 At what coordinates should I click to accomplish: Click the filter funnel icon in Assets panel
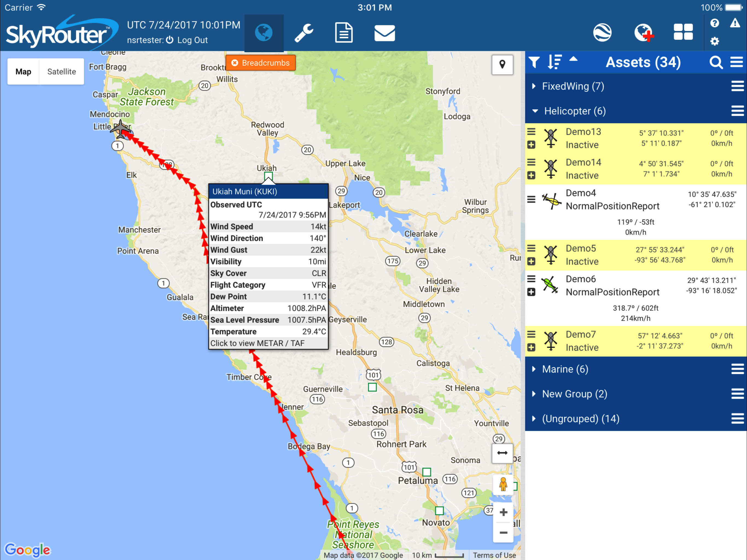point(534,62)
